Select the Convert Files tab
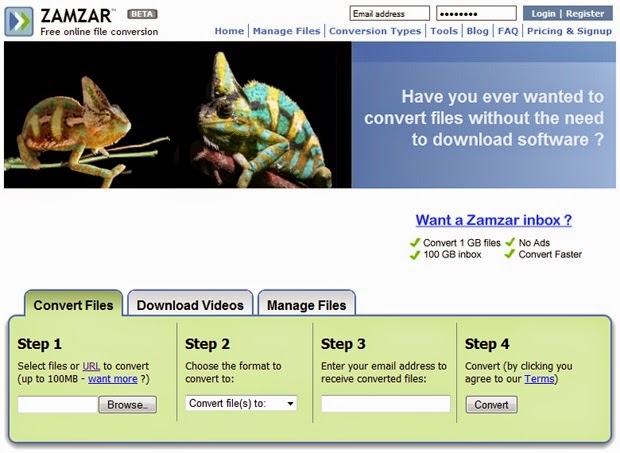The width and height of the screenshot is (620, 453). tap(74, 303)
